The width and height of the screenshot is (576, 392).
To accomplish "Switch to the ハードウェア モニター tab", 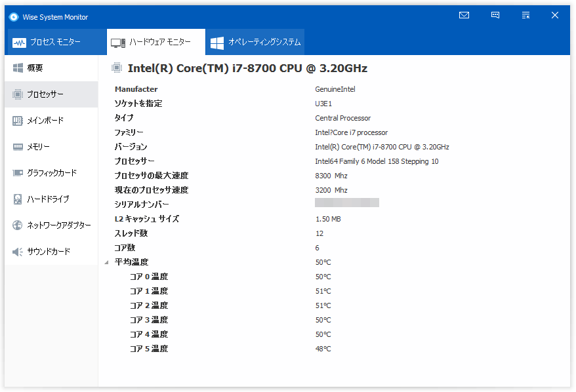I will point(156,42).
